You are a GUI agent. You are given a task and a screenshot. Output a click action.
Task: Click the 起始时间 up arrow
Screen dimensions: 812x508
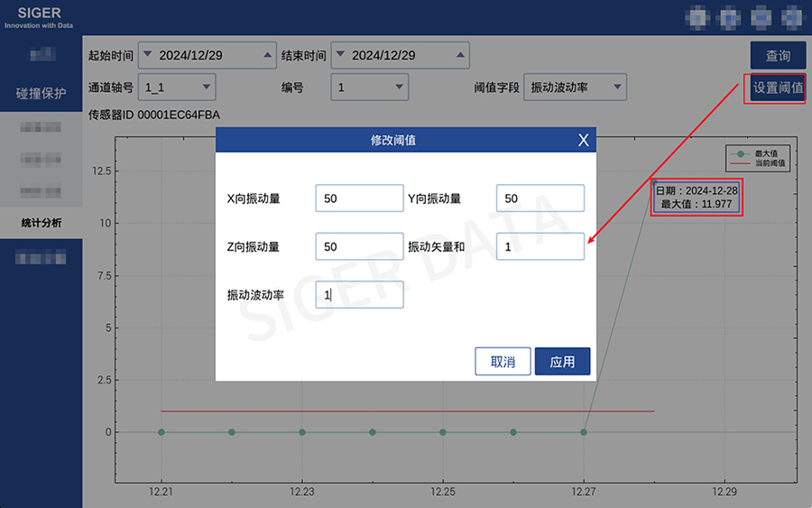click(267, 55)
